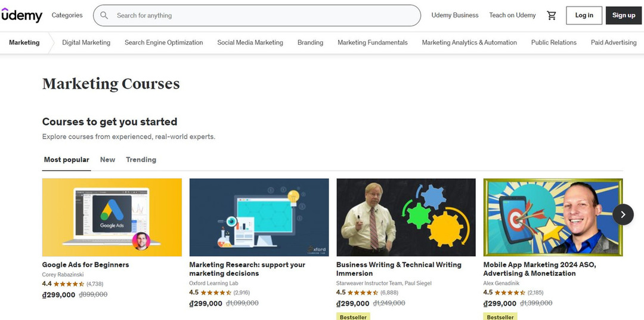Open the shopping cart icon
This screenshot has width=644, height=320.
pyautogui.click(x=551, y=16)
